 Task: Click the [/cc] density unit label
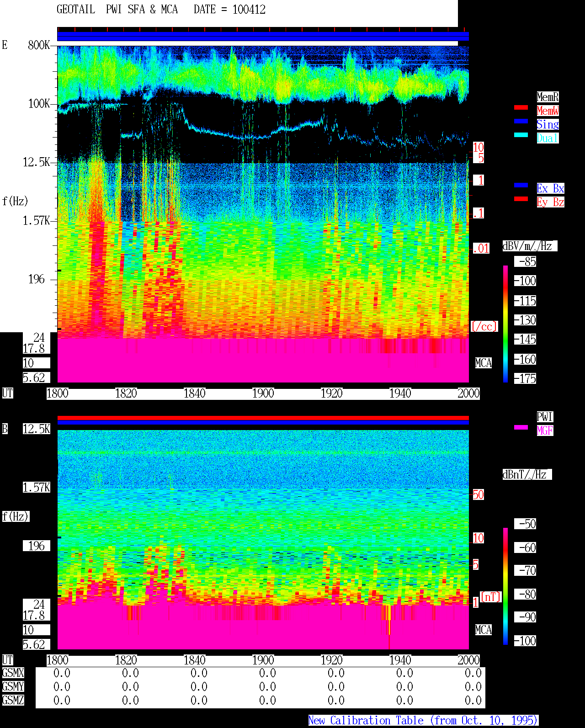coord(484,326)
